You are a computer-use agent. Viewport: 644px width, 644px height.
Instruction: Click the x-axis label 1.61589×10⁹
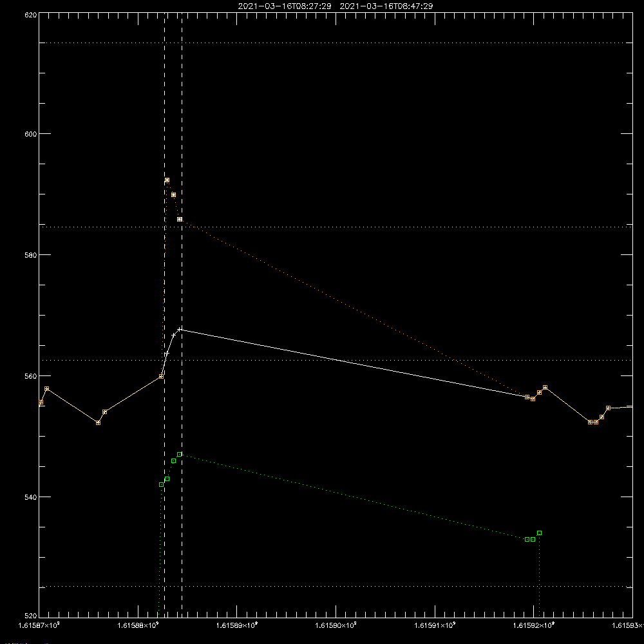click(x=238, y=625)
